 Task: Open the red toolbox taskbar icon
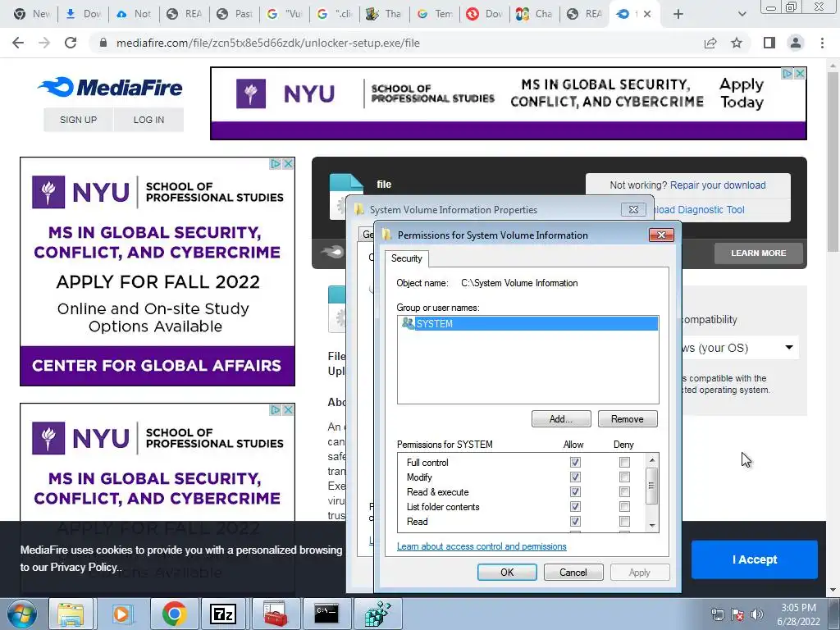pyautogui.click(x=275, y=614)
